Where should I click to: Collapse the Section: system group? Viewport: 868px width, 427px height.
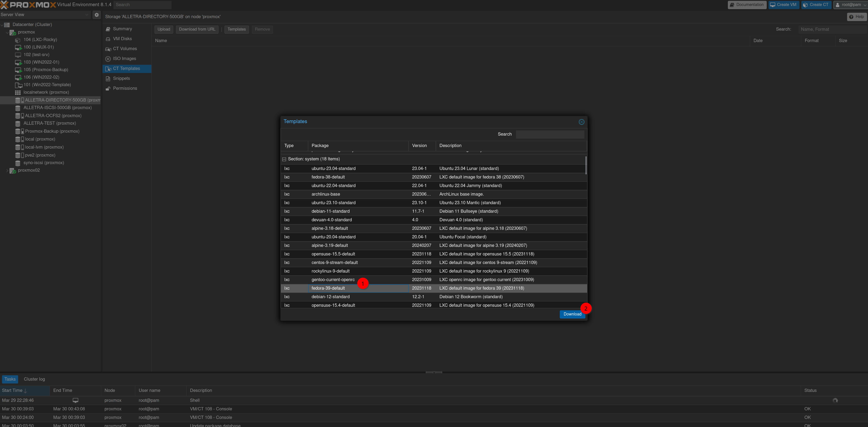click(284, 159)
